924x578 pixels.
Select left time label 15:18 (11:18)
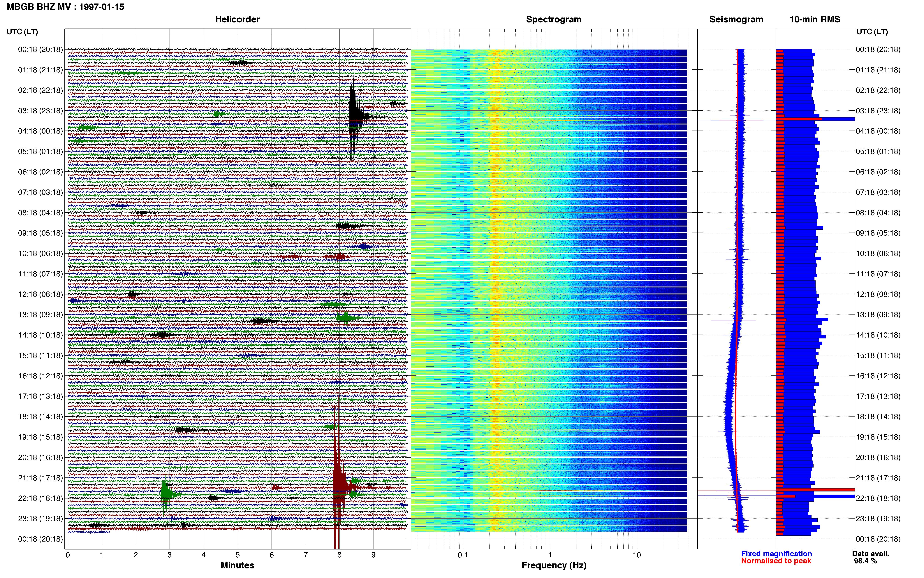pyautogui.click(x=41, y=355)
